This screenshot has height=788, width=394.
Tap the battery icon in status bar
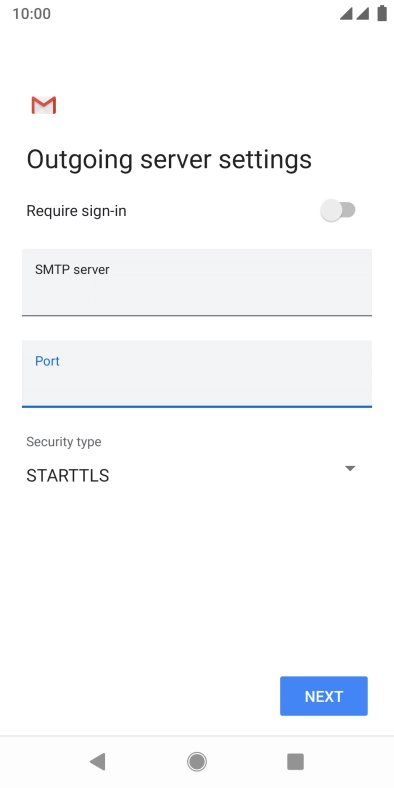[382, 14]
